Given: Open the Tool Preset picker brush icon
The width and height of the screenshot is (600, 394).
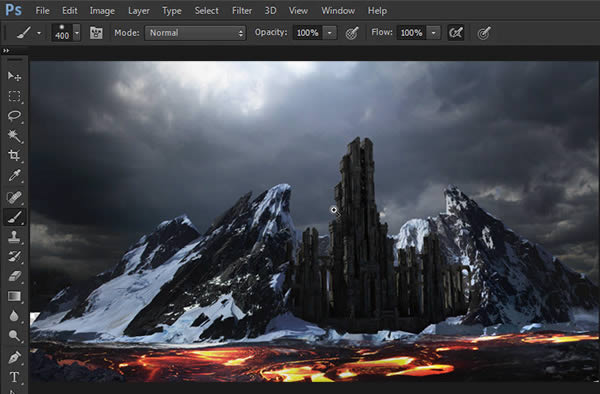Looking at the screenshot, I should click(x=24, y=33).
